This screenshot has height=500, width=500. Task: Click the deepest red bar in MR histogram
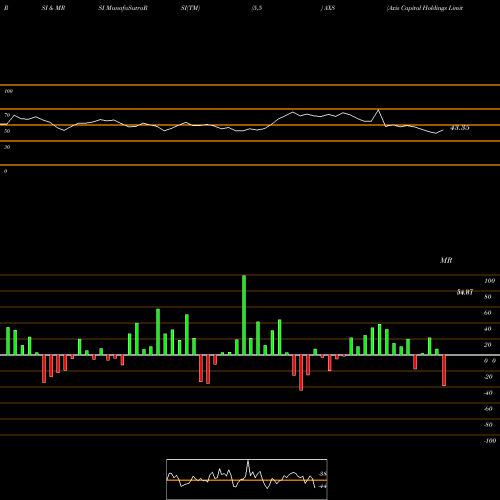coord(301,373)
